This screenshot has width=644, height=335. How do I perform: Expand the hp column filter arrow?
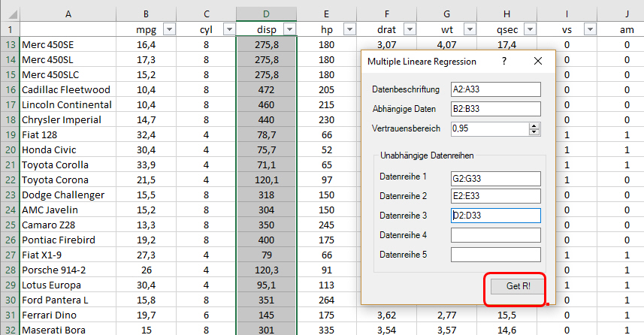tap(348, 29)
